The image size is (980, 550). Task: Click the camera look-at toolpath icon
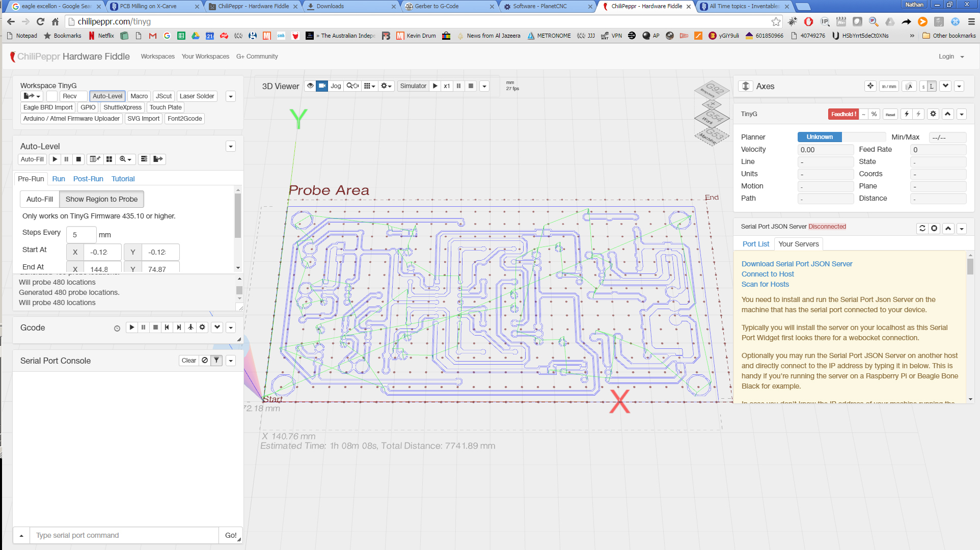[322, 86]
